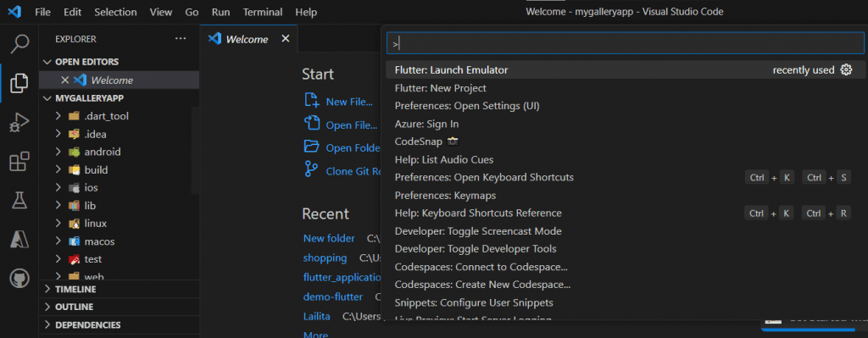Close the Welcome tab
This screenshot has width=868, height=338.
click(x=285, y=39)
